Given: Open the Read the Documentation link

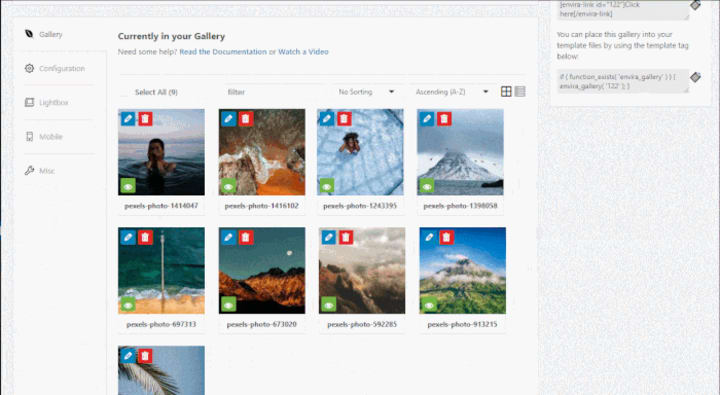Looking at the screenshot, I should (x=223, y=52).
